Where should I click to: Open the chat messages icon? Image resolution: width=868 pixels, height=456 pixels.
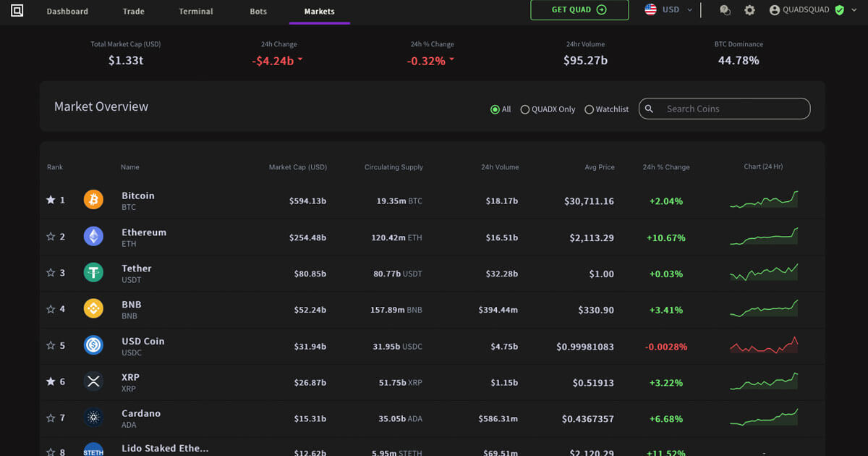[x=725, y=10]
